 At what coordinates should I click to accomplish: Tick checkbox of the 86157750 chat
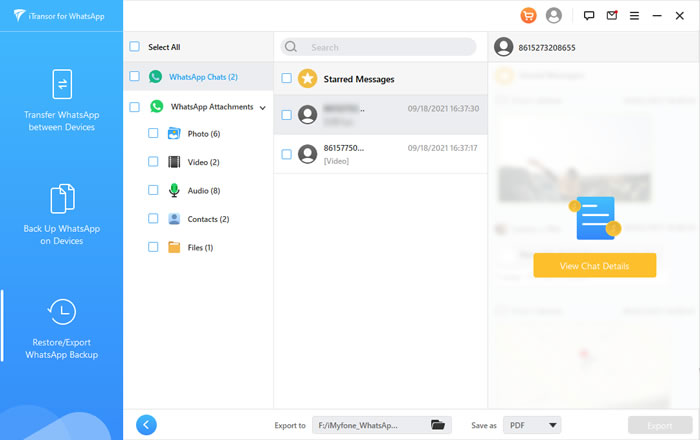coord(287,154)
